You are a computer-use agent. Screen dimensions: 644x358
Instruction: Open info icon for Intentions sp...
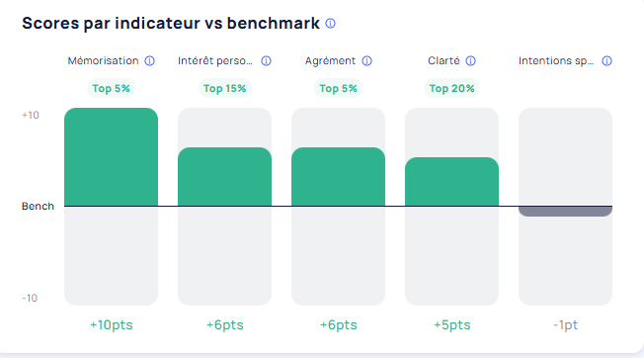coord(606,61)
